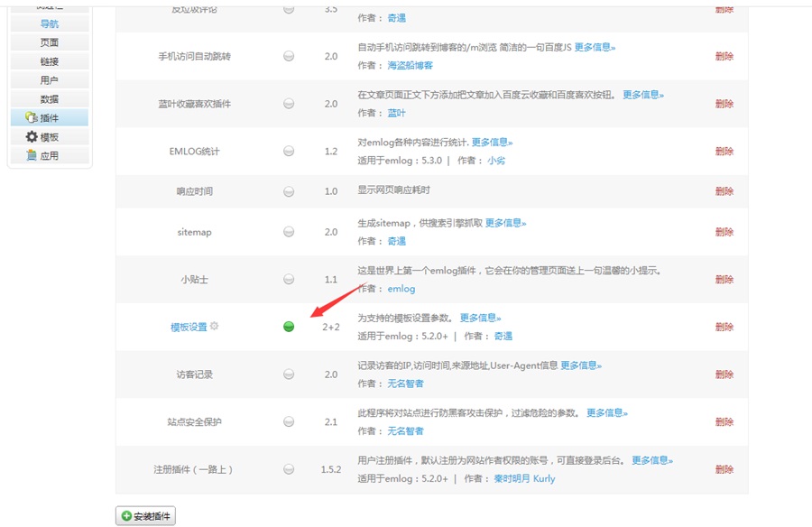Select the 访客记录 plugin name
This screenshot has height=527, width=812.
194,374
